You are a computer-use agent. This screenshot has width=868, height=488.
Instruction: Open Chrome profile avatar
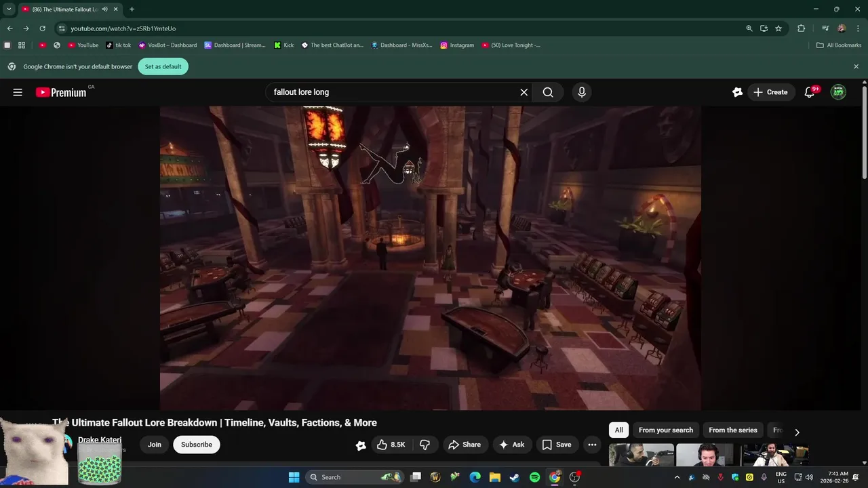pos(841,28)
